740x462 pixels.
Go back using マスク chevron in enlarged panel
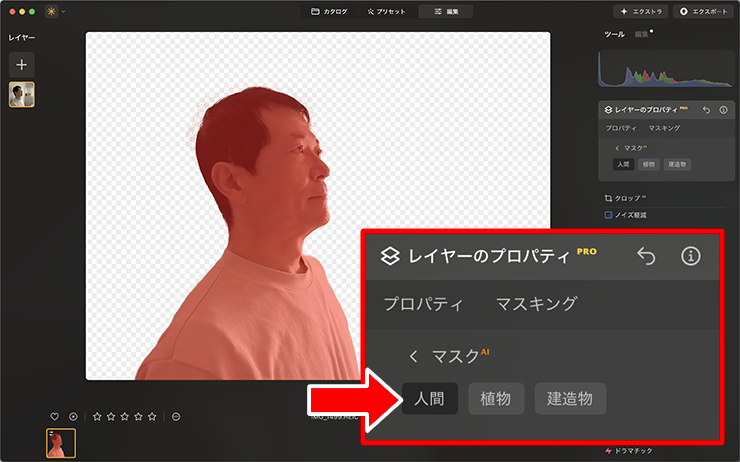[x=414, y=357]
